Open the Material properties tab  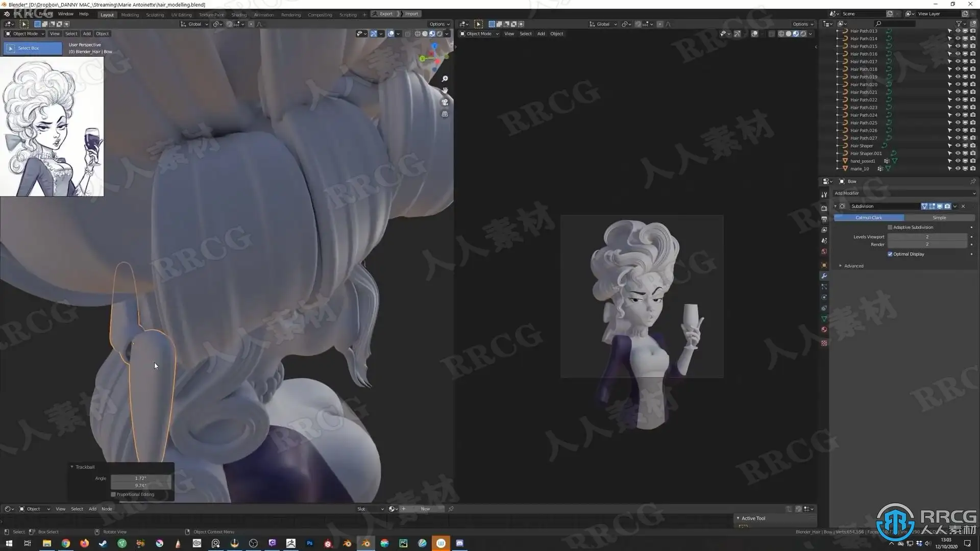click(x=824, y=330)
